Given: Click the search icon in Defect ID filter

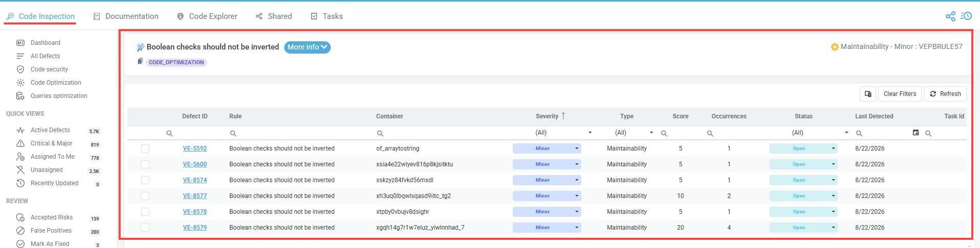Looking at the screenshot, I should click(x=169, y=133).
